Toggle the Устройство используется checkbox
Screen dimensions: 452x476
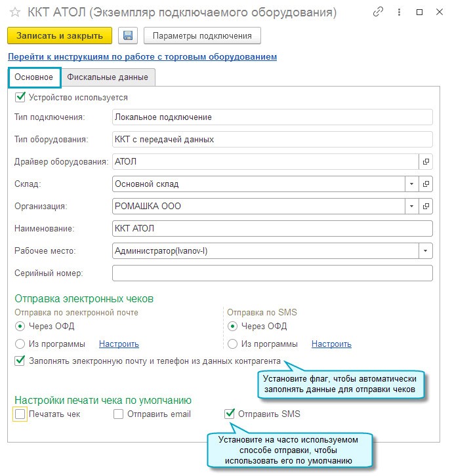pos(20,97)
